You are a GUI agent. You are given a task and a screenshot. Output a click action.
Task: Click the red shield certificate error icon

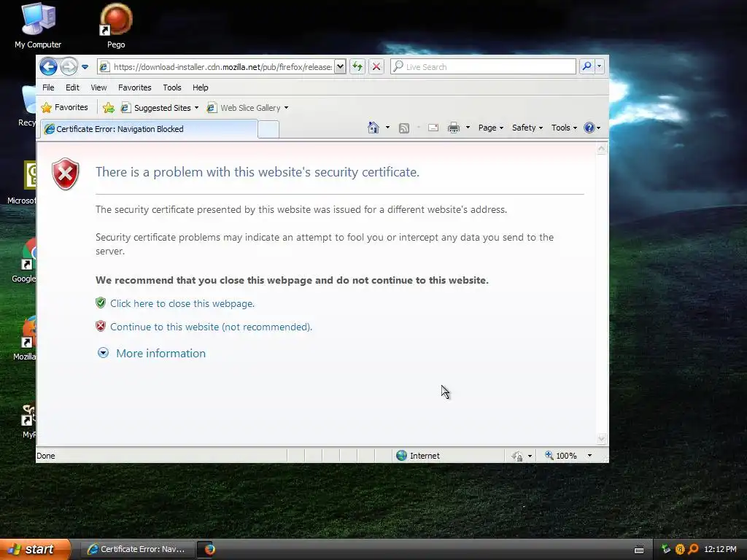click(x=66, y=174)
